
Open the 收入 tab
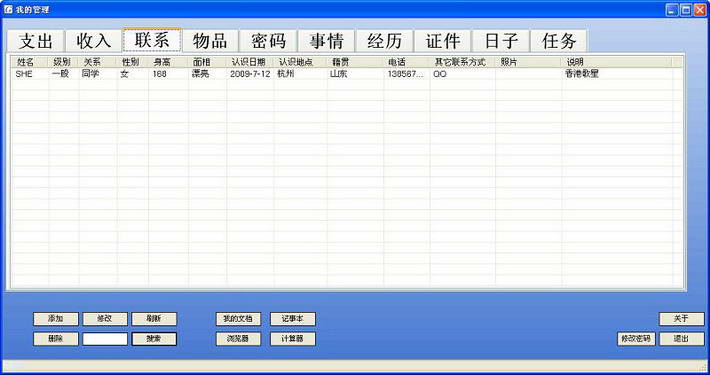[x=93, y=41]
